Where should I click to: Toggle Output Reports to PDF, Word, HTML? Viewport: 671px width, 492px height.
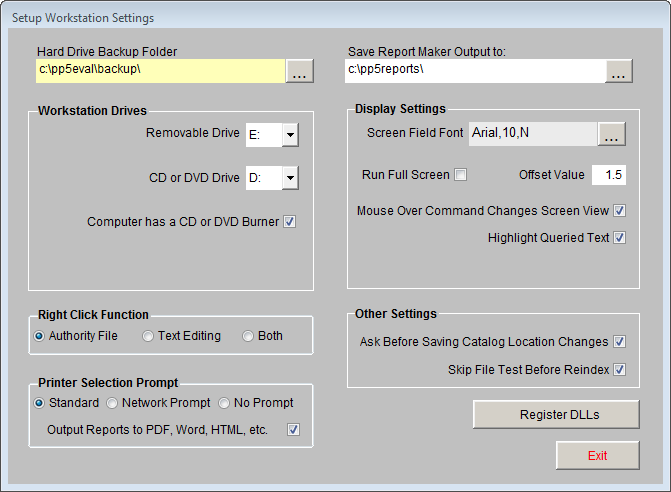[293, 430]
